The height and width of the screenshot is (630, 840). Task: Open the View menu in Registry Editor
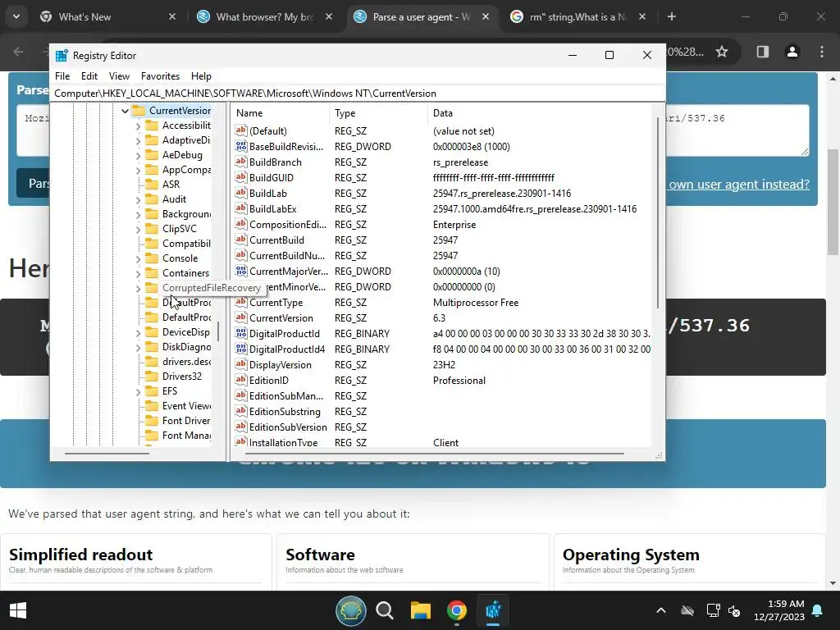[x=119, y=76]
